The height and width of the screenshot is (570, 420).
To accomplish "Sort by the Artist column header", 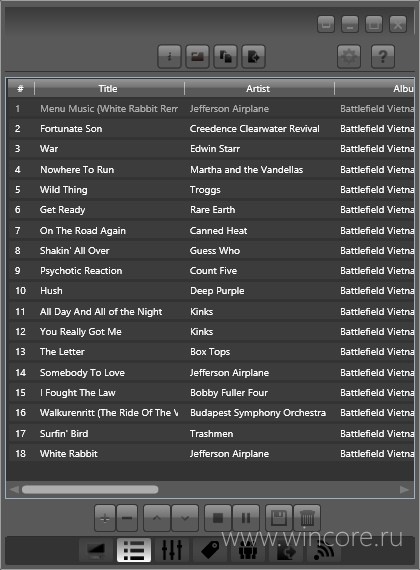I will tap(258, 89).
